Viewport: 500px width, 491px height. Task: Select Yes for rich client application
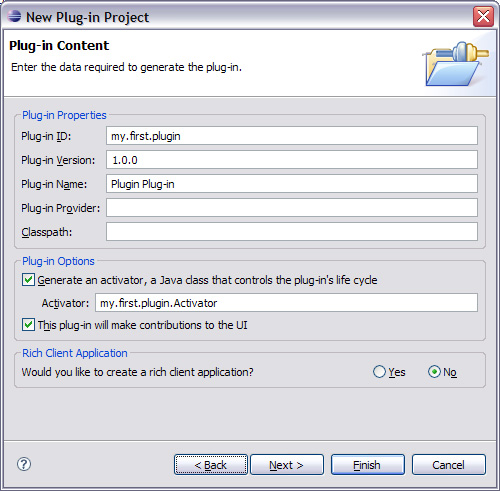(x=379, y=372)
